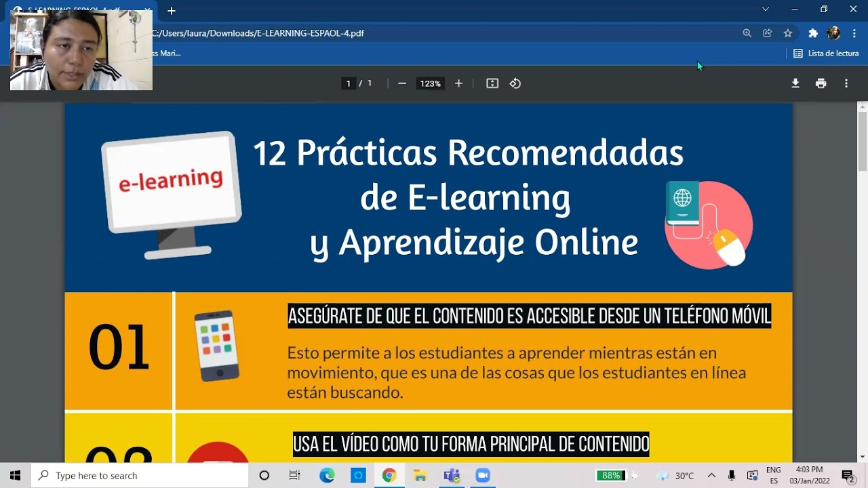Image resolution: width=868 pixels, height=488 pixels.
Task: Open a new browser tab
Action: pyautogui.click(x=172, y=11)
